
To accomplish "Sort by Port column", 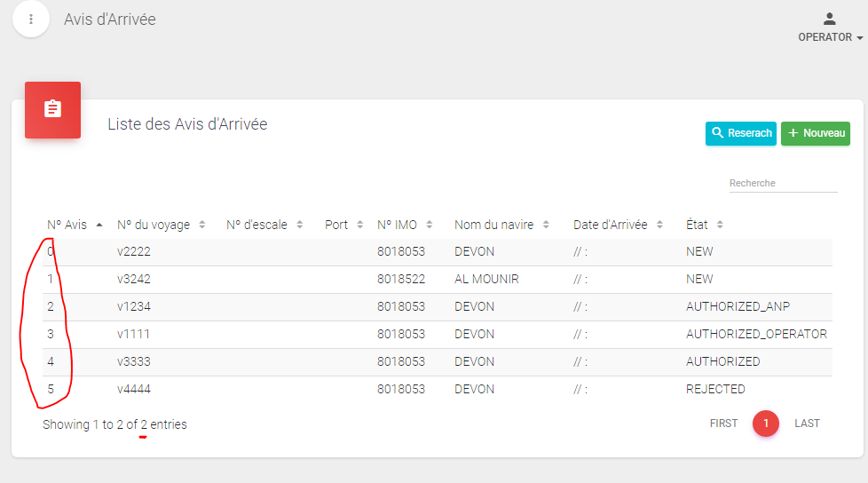I will pos(343,225).
